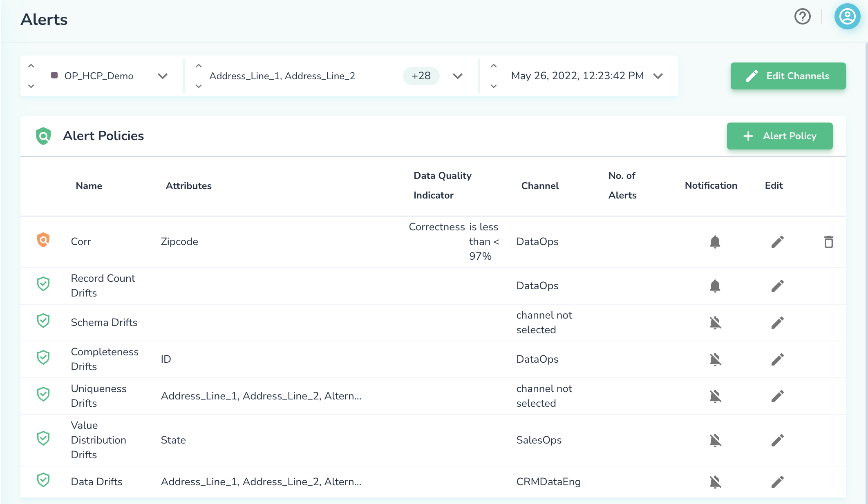Open the attributes selector dropdown chevron
868x504 pixels.
pyautogui.click(x=458, y=76)
